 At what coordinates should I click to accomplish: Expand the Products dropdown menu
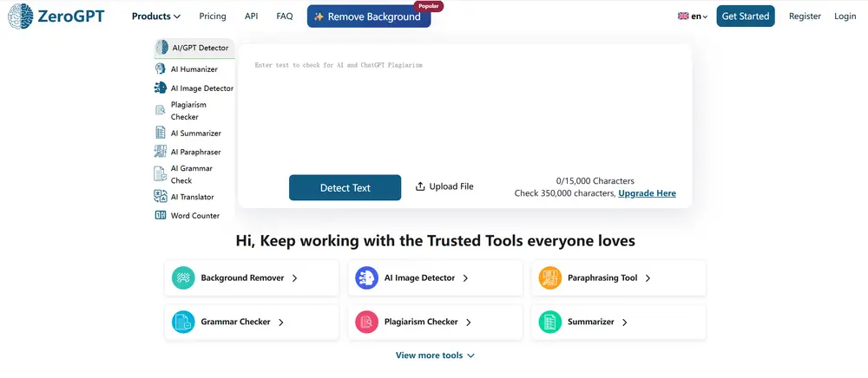pos(156,16)
